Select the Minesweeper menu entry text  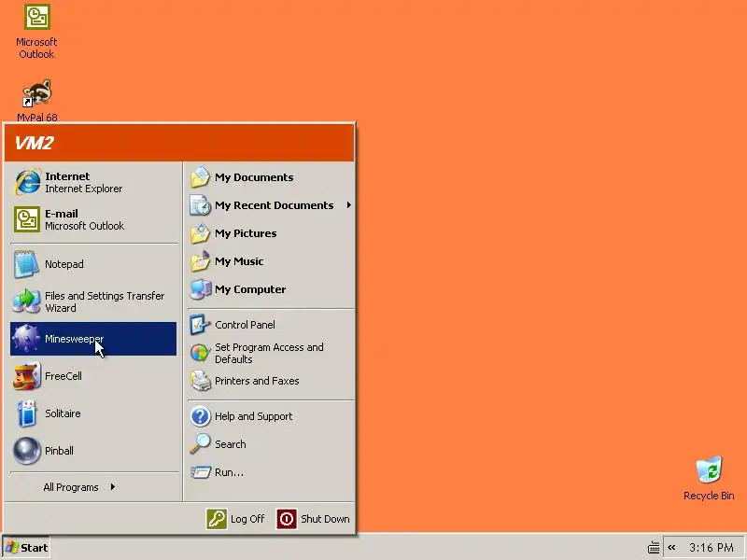[74, 339]
